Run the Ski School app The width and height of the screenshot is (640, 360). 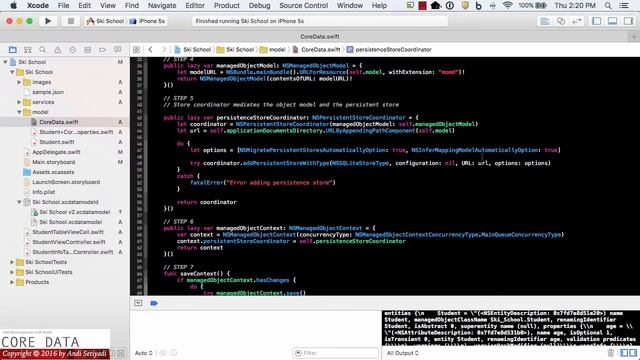[x=48, y=21]
